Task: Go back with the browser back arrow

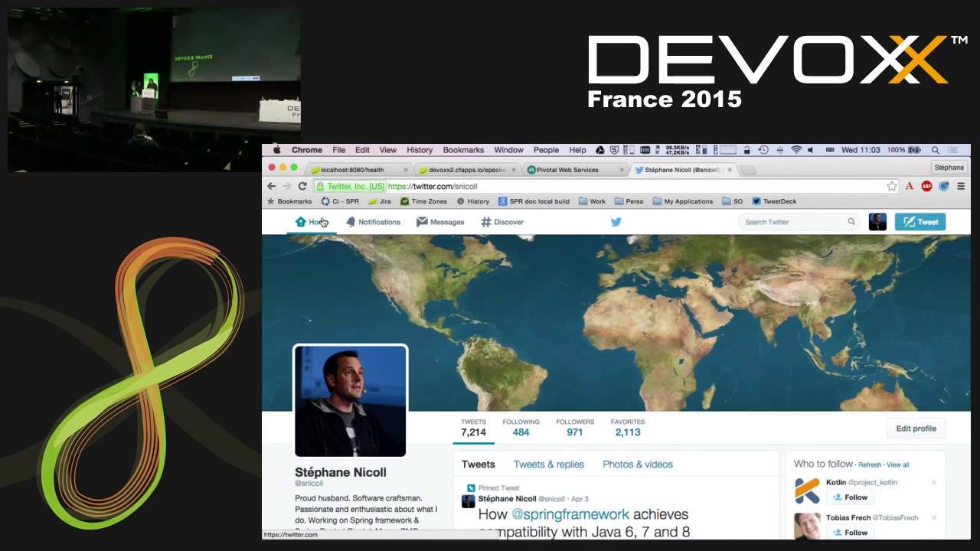Action: pos(271,186)
